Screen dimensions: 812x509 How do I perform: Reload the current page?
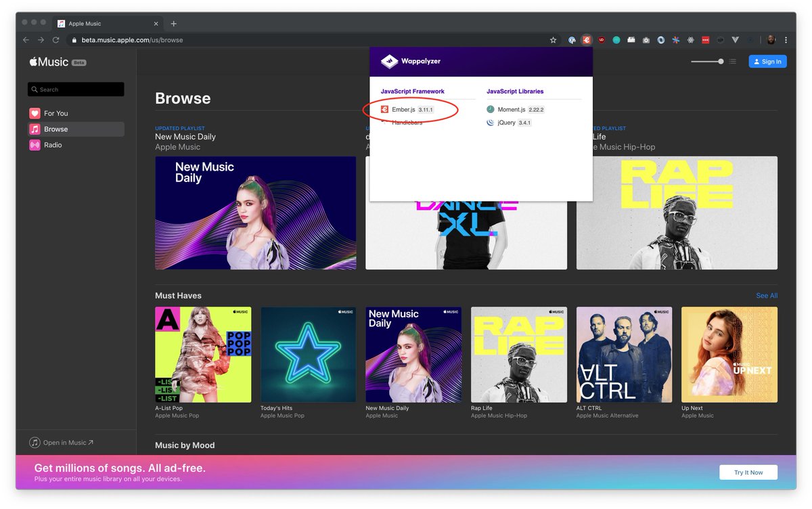click(55, 40)
